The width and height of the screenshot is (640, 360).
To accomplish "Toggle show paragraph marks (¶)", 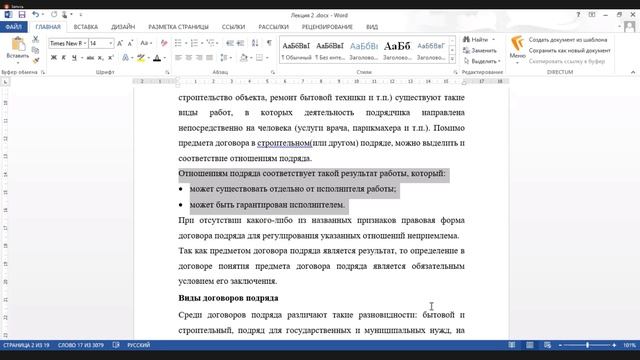I will [269, 43].
